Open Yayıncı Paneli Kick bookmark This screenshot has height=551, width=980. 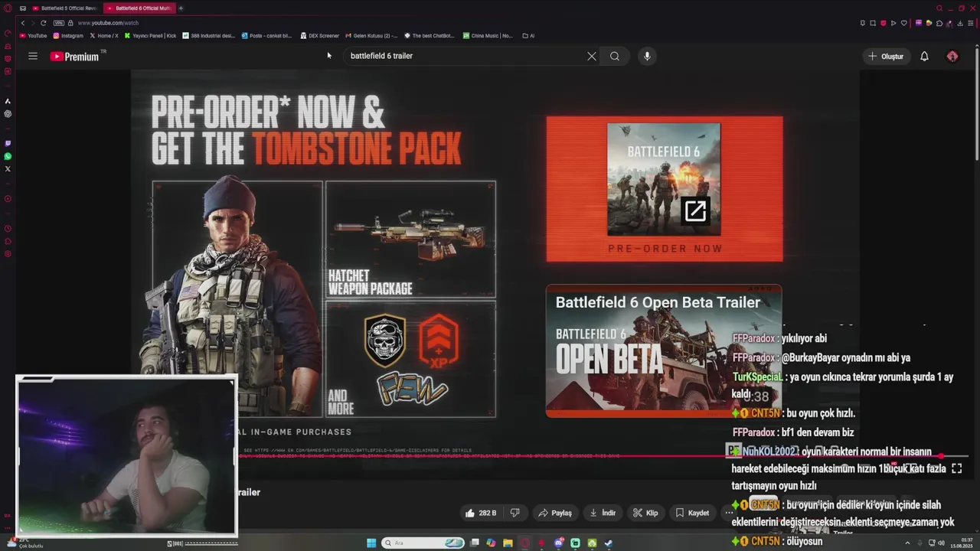pyautogui.click(x=150, y=35)
